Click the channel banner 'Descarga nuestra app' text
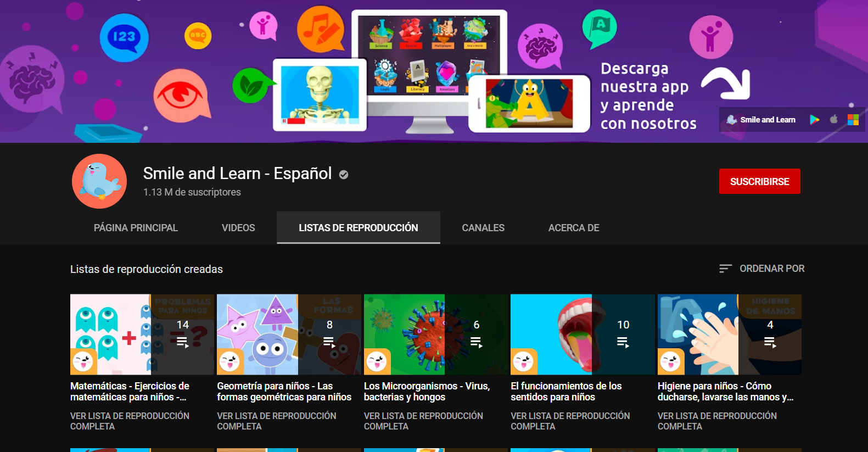The image size is (868, 452). (x=648, y=96)
